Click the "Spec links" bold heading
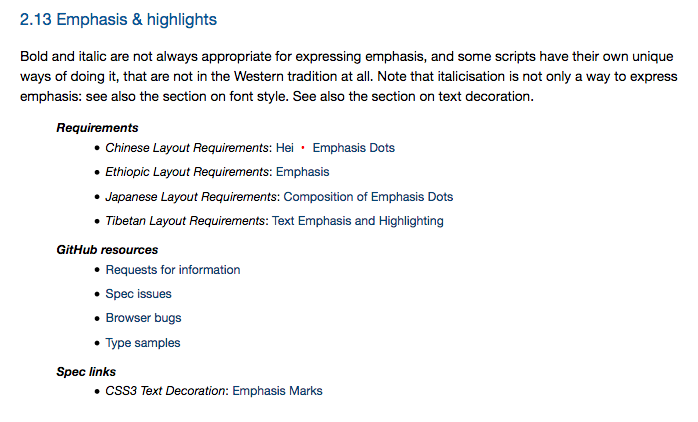The image size is (698, 422). [x=86, y=372]
